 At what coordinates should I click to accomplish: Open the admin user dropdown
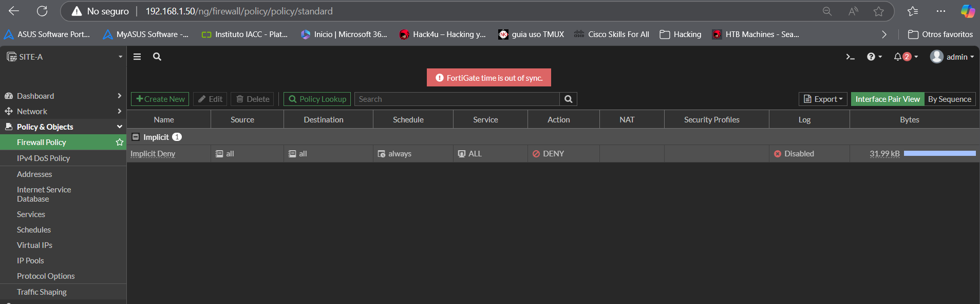click(952, 57)
